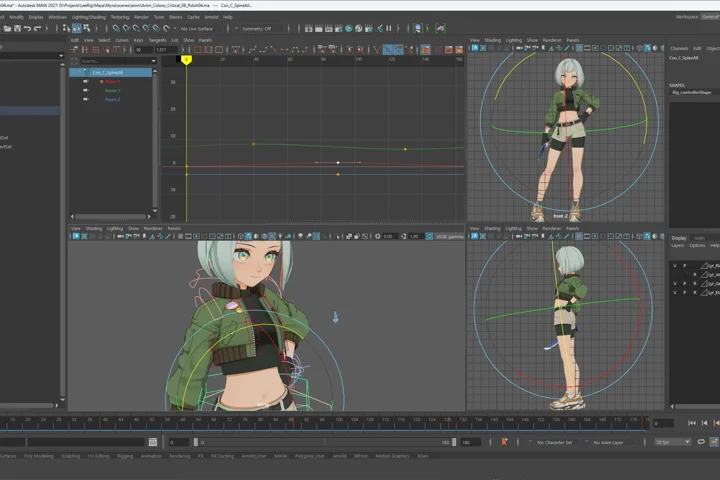Open Panels menu in the side viewport

point(573,228)
